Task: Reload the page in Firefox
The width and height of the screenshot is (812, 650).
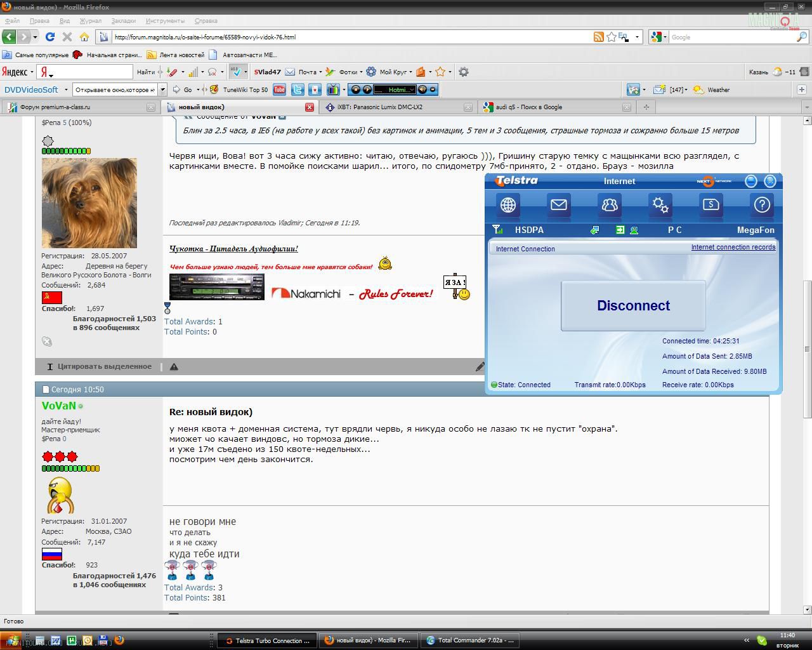Action: (x=50, y=37)
